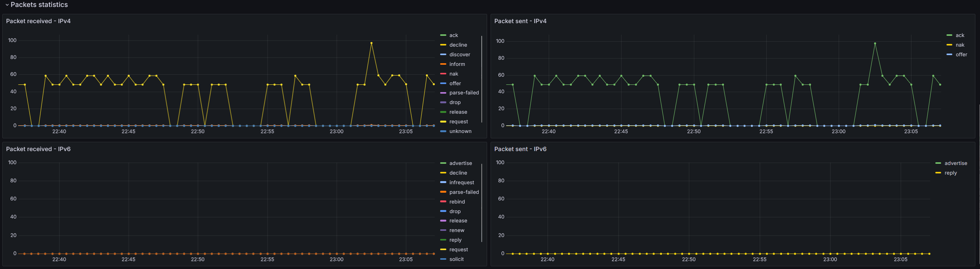Click the Packet received IPv6 legend scrollbar
980x269 pixels.
(x=482, y=203)
